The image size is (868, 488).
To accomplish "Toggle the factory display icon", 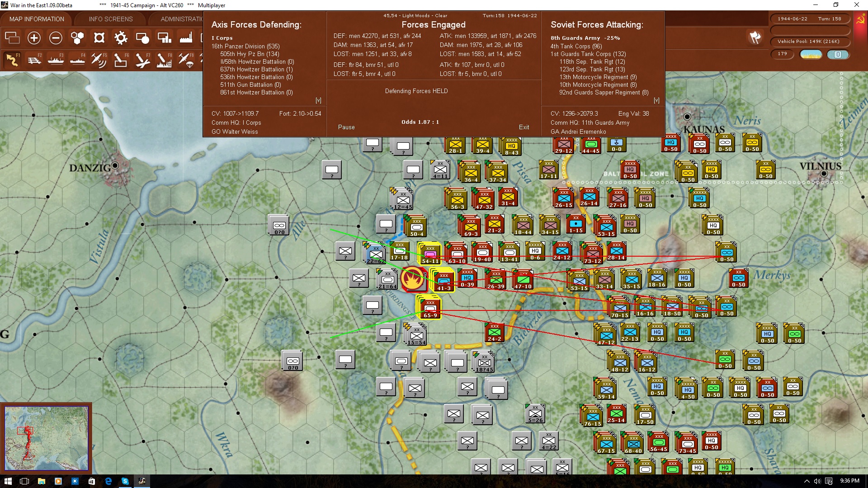I will pyautogui.click(x=186, y=38).
